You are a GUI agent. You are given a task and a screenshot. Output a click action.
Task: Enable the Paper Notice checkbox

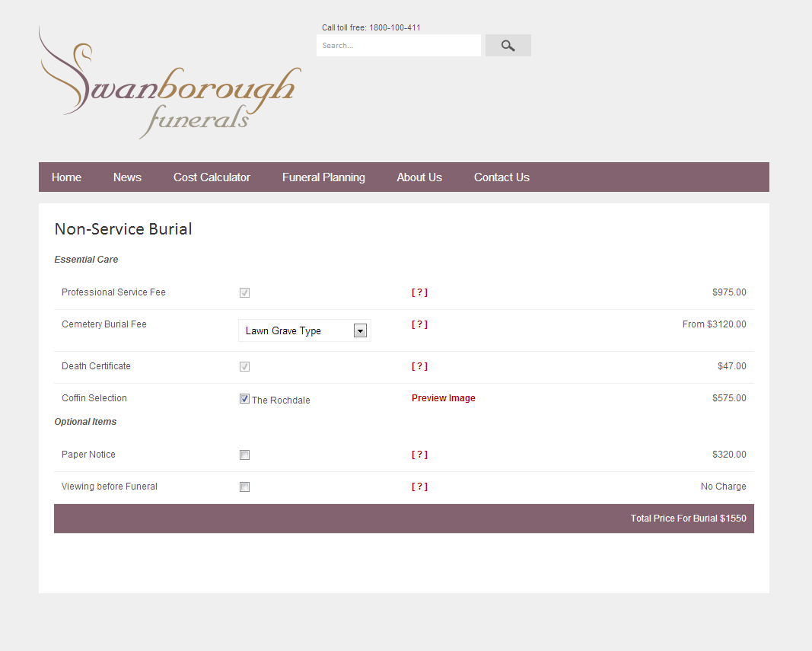[x=244, y=455]
